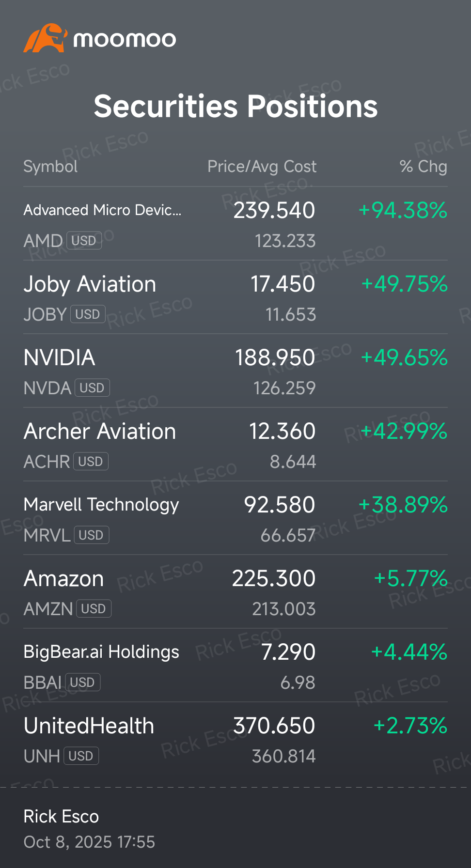This screenshot has width=471, height=868.
Task: Click the USD badge beside NVDA
Action: tap(92, 388)
